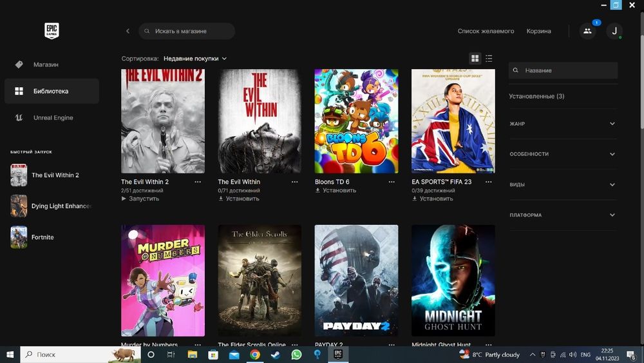The height and width of the screenshot is (363, 644).
Task: Open Microsoft Store from taskbar
Action: click(213, 355)
